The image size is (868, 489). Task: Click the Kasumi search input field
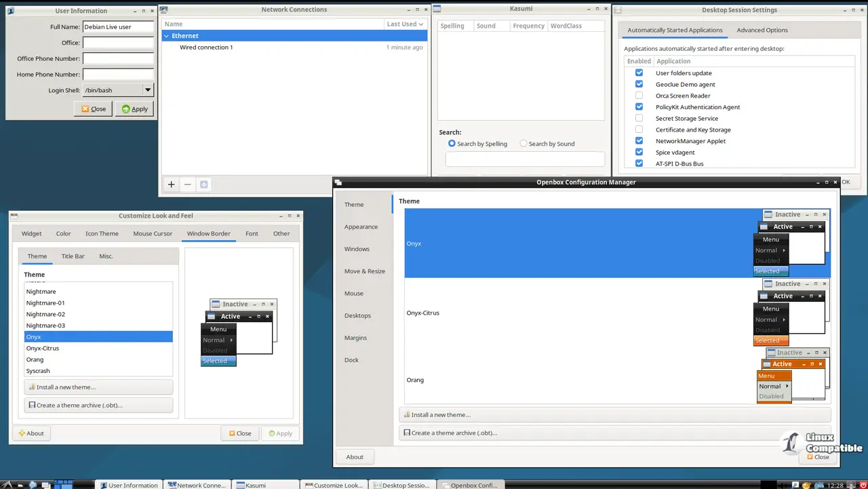524,159
